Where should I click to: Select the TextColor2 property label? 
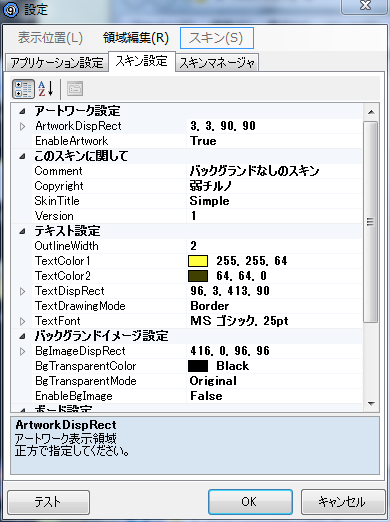click(x=63, y=276)
